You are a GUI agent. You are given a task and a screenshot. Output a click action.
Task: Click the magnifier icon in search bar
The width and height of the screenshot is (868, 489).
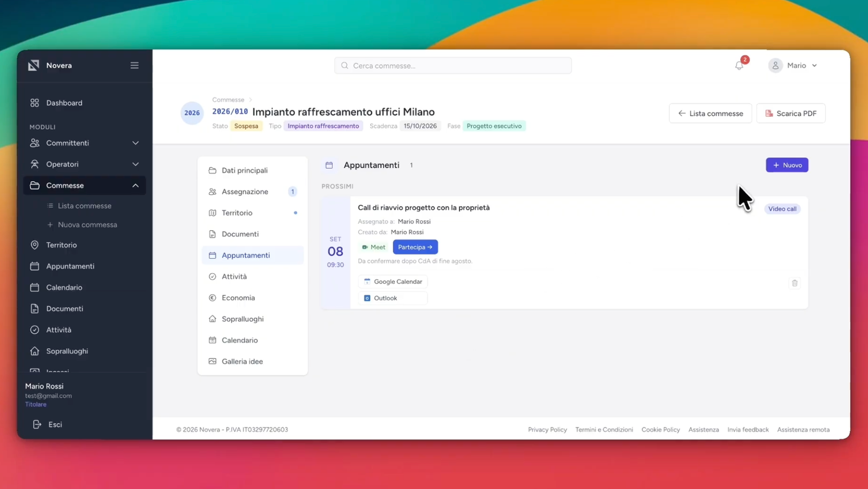(345, 65)
